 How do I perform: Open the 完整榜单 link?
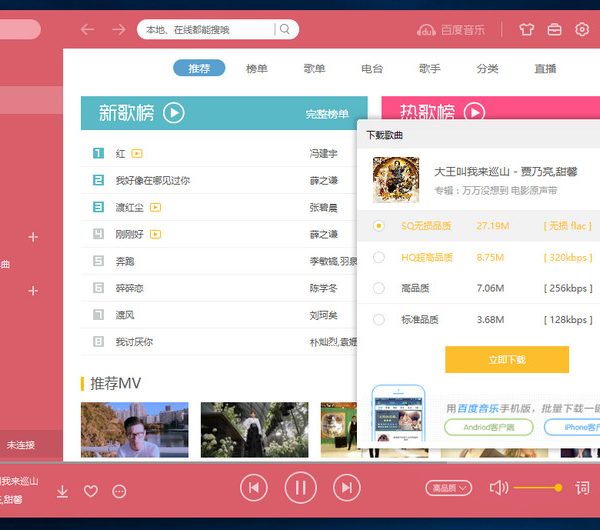pyautogui.click(x=327, y=114)
